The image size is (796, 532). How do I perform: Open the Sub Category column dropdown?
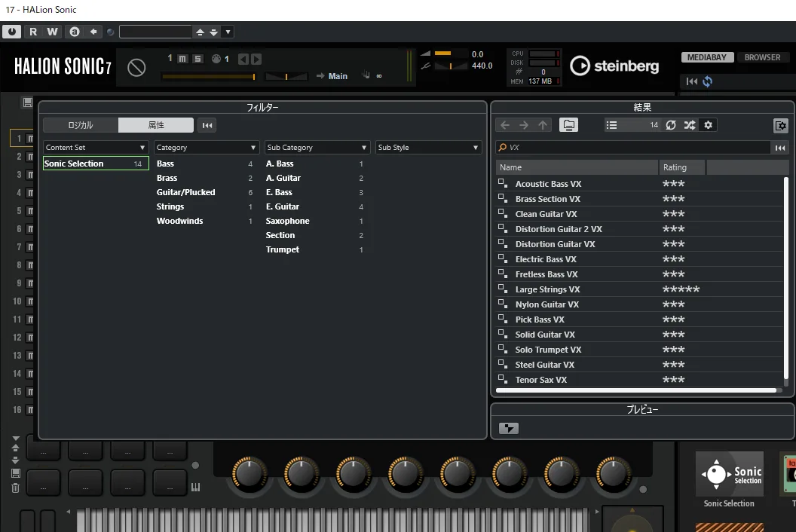coord(317,147)
